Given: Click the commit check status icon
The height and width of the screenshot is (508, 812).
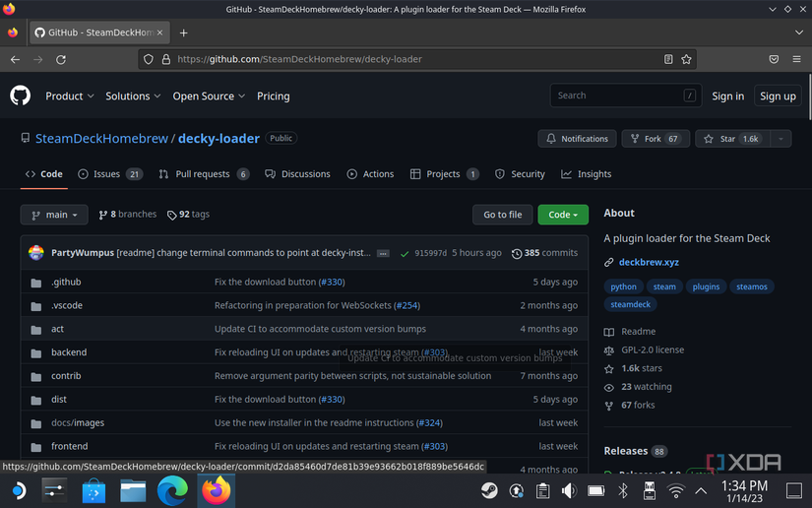Looking at the screenshot, I should pos(405,254).
